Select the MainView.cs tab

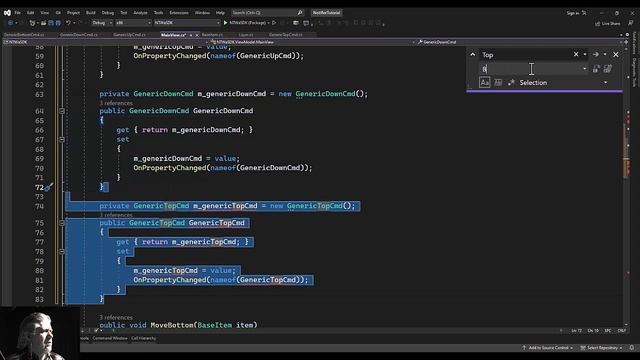[x=173, y=35]
